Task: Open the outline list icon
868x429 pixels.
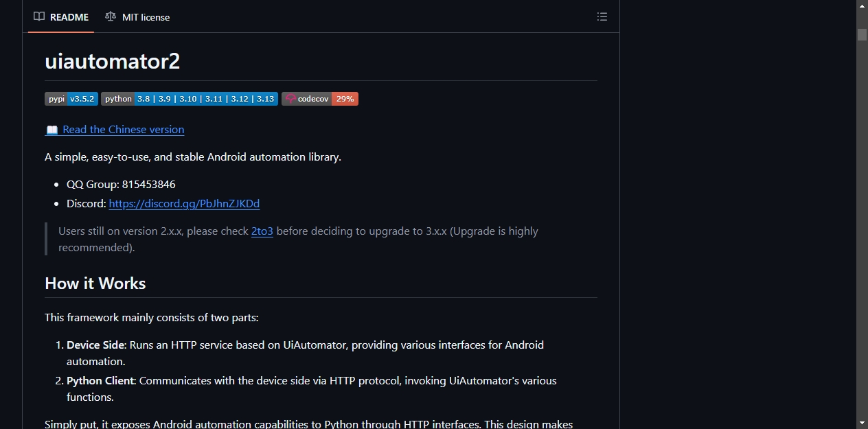Action: pos(602,17)
